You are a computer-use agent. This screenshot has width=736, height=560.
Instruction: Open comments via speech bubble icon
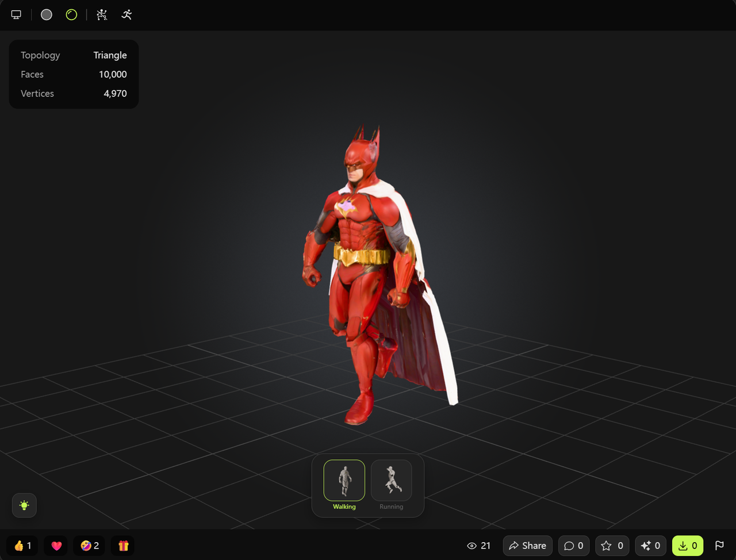pos(574,546)
